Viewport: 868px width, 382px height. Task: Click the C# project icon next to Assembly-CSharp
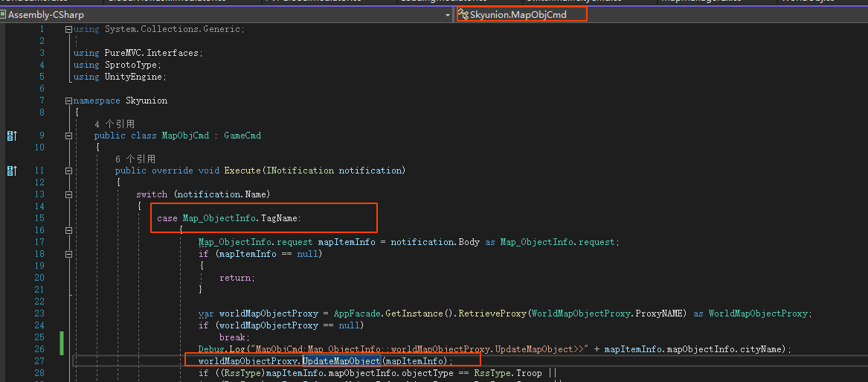coord(4,14)
